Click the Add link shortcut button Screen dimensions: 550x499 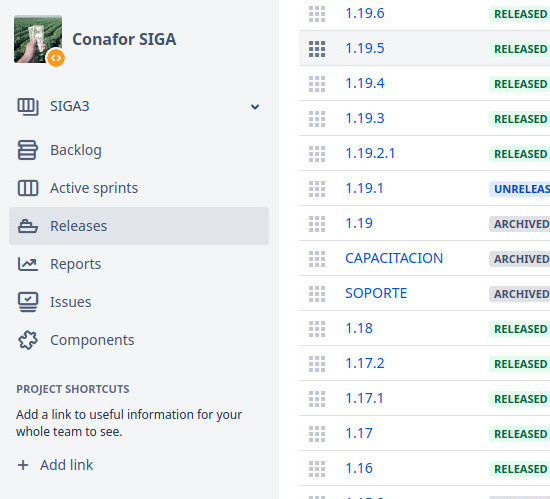[55, 465]
